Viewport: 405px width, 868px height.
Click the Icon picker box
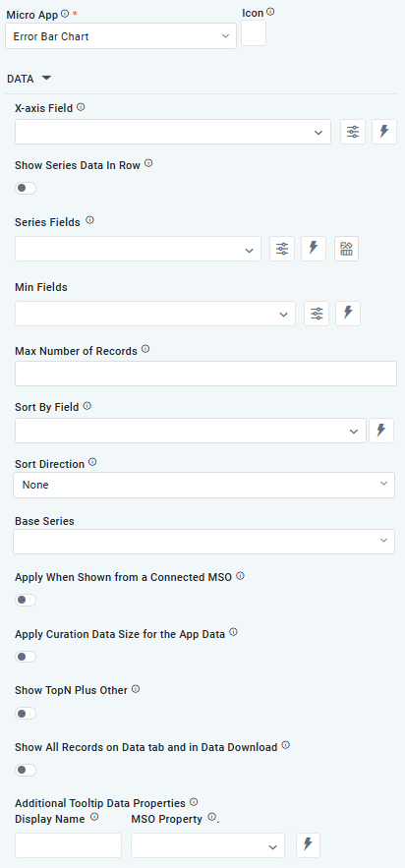point(254,33)
